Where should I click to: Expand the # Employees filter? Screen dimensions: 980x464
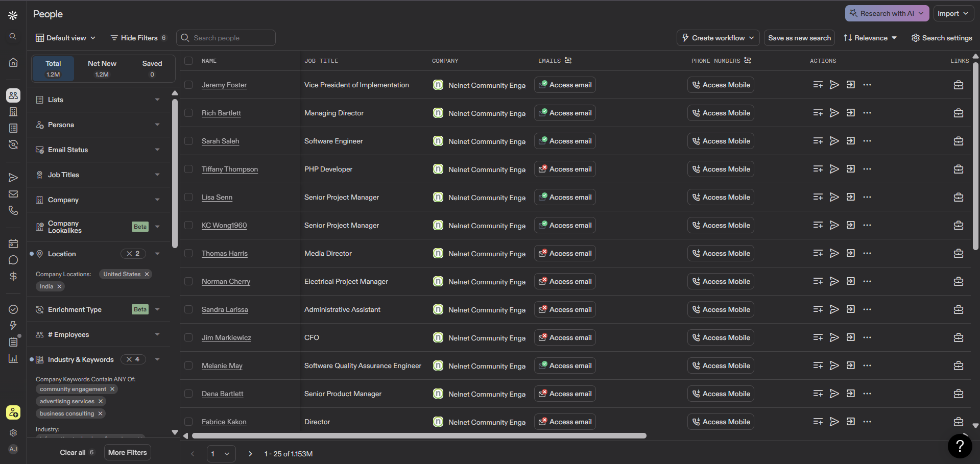[98, 334]
